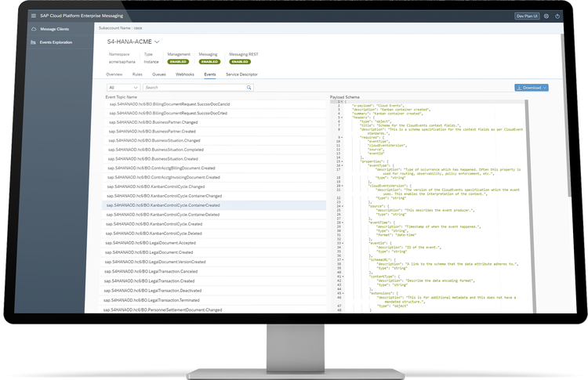Screen dimensions: 588x380
Task: Click the Subaccount Name coco text
Action: (120, 28)
